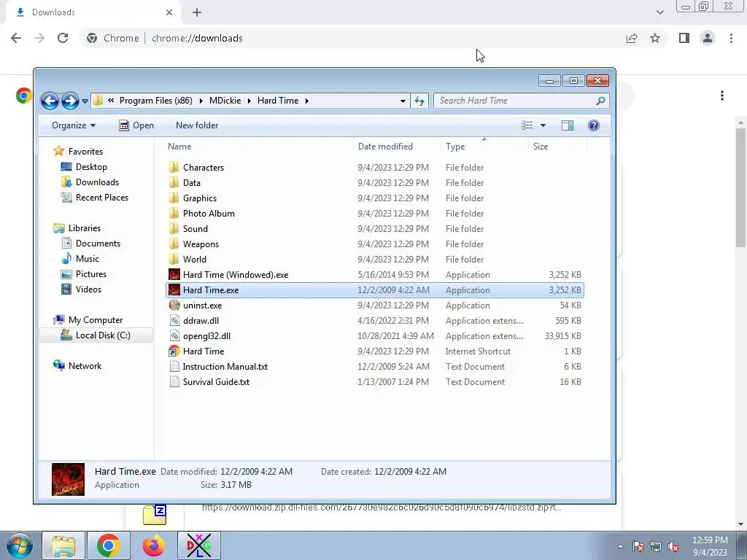Select Hard Time (Windowed).exe file
Image resolution: width=747 pixels, height=560 pixels.
[x=374, y=275]
